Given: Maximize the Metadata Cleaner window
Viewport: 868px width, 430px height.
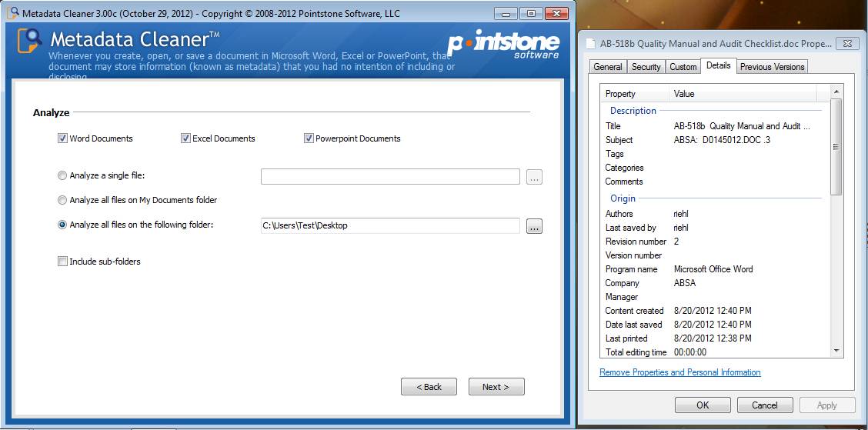Looking at the screenshot, I should tap(531, 13).
